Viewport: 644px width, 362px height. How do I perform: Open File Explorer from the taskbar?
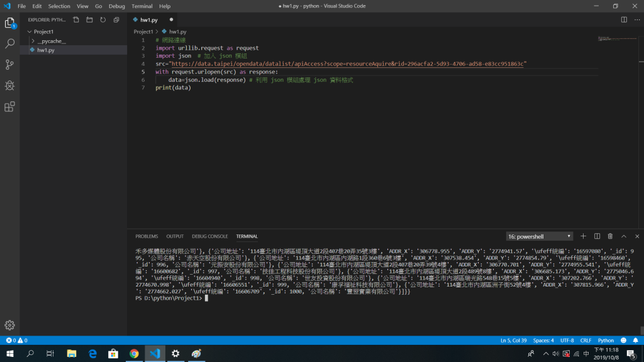pyautogui.click(x=72, y=353)
